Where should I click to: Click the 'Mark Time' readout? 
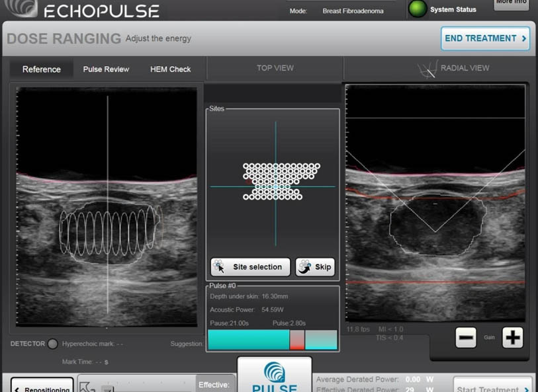click(x=85, y=362)
